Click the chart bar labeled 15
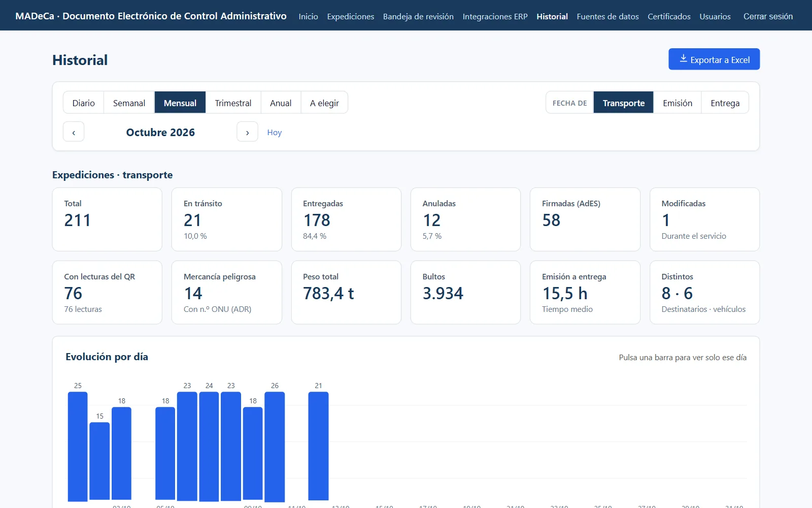The width and height of the screenshot is (812, 508). [99, 461]
